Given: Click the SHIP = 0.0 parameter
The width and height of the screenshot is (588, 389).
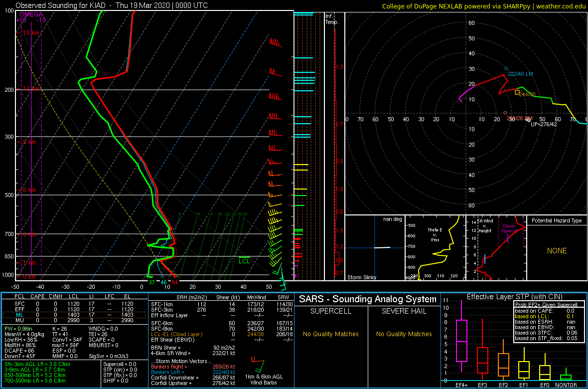Looking at the screenshot, I should [x=117, y=380].
